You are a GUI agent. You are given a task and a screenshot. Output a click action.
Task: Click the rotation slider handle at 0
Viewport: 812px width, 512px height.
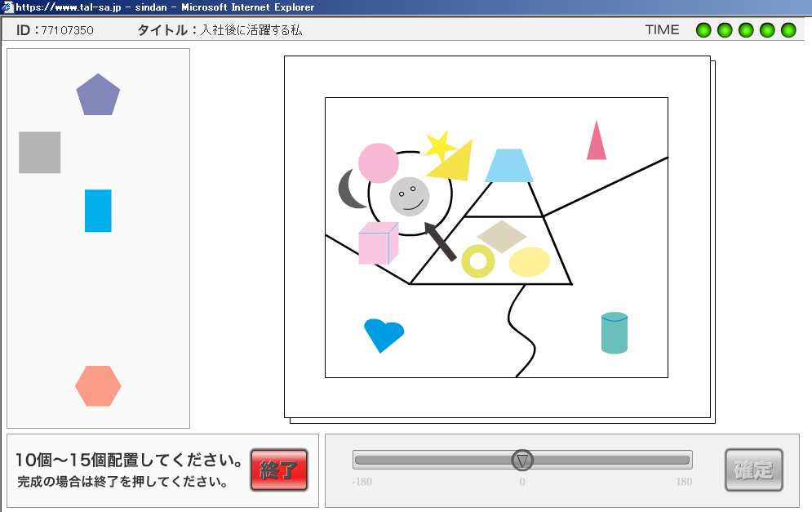point(522,460)
